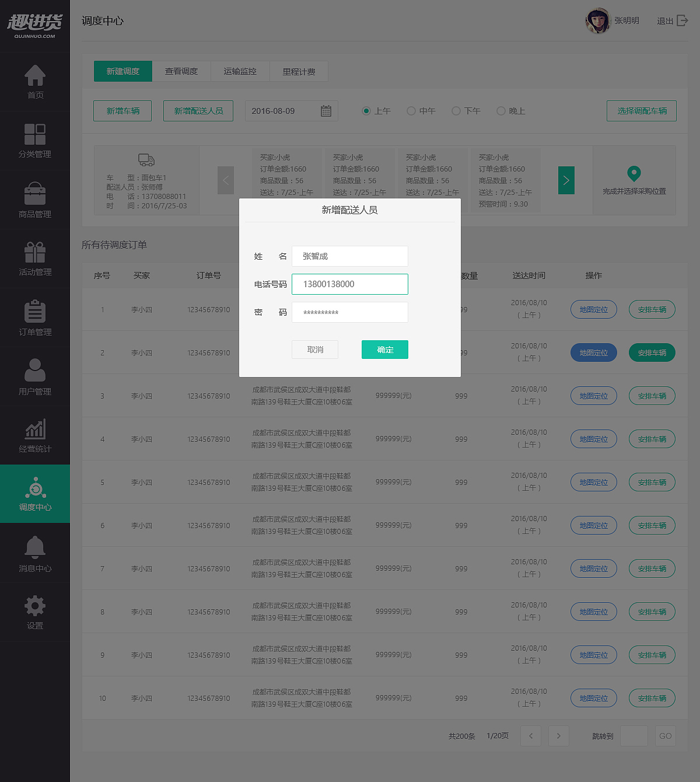700x782 pixels.
Task: Switch to 新建调度 tab
Action: coord(123,71)
